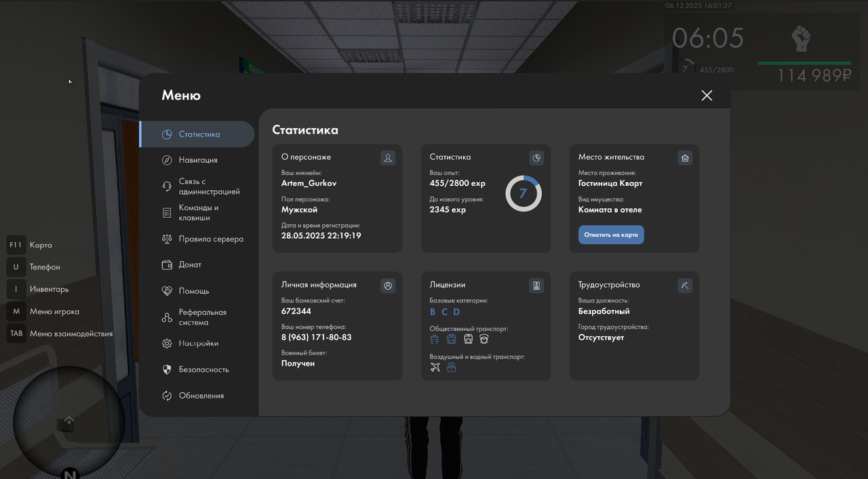
Task: Click the wallet icon beside Донат
Action: pos(167,265)
